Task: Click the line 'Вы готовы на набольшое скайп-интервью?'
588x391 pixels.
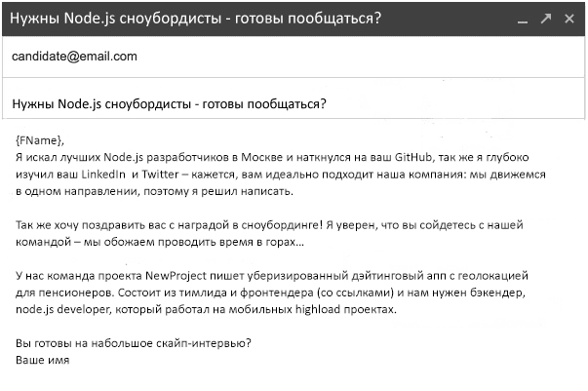Action: coord(134,343)
